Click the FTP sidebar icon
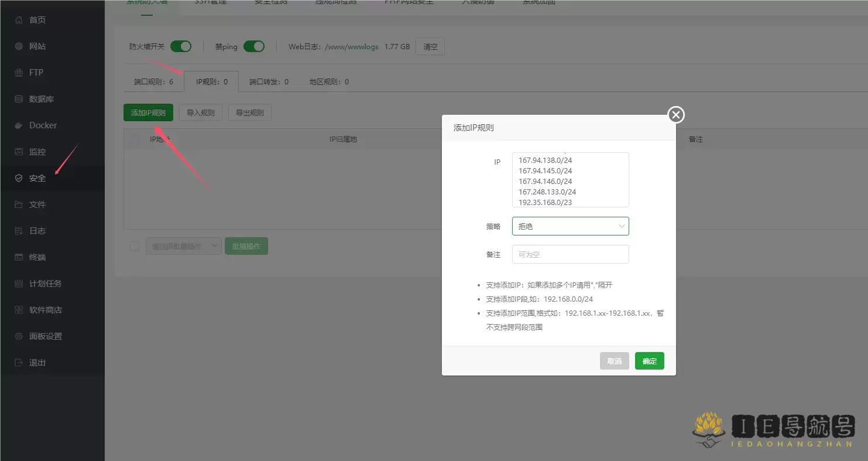Screen dimensions: 868x461 (x=19, y=73)
